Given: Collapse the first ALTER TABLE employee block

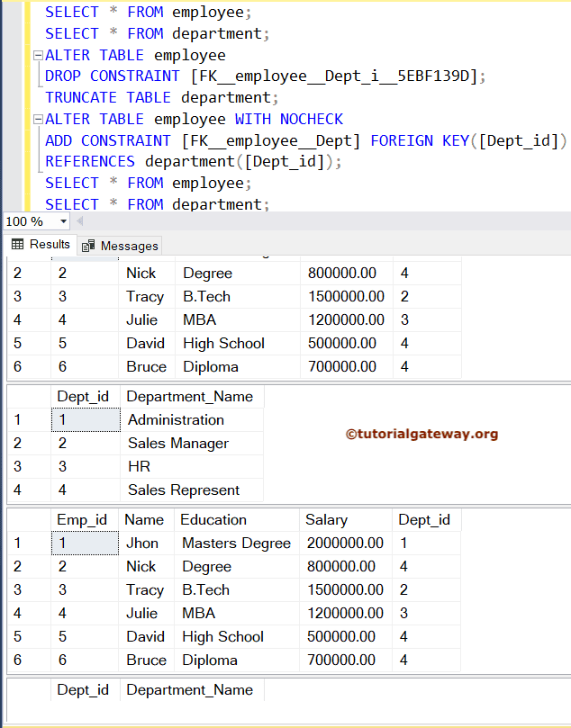Looking at the screenshot, I should (x=38, y=56).
